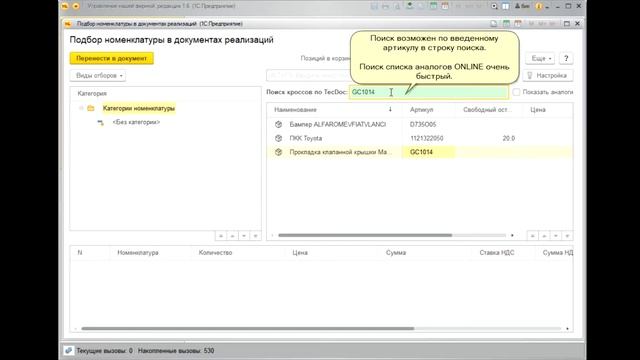The image size is (640, 360).
Task: Click the calculator icon in main window toolbar
Action: [433, 6]
